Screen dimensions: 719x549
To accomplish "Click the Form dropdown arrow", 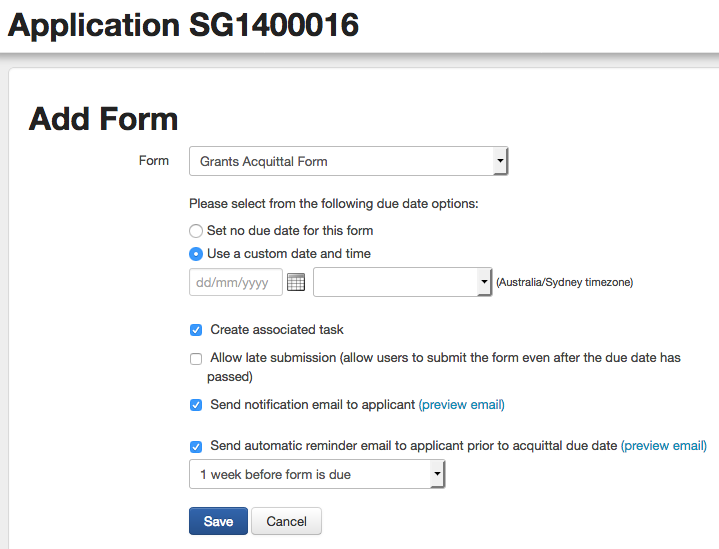I will (x=499, y=161).
